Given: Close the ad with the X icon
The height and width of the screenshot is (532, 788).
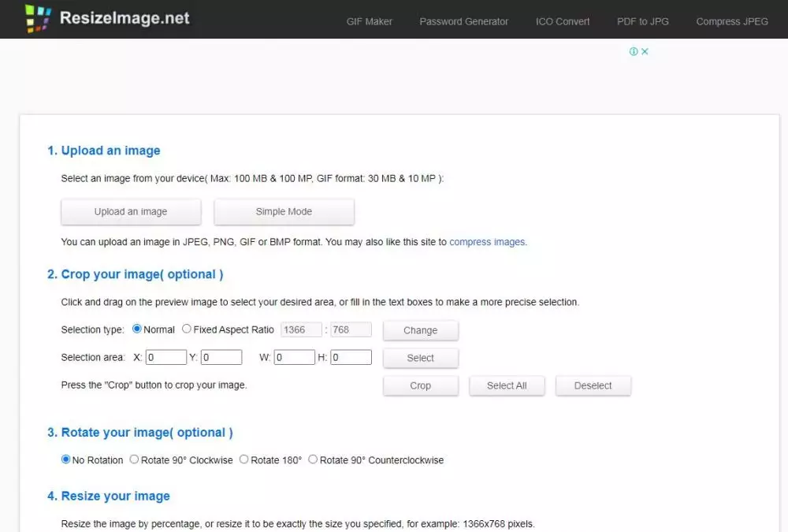Looking at the screenshot, I should [x=645, y=51].
